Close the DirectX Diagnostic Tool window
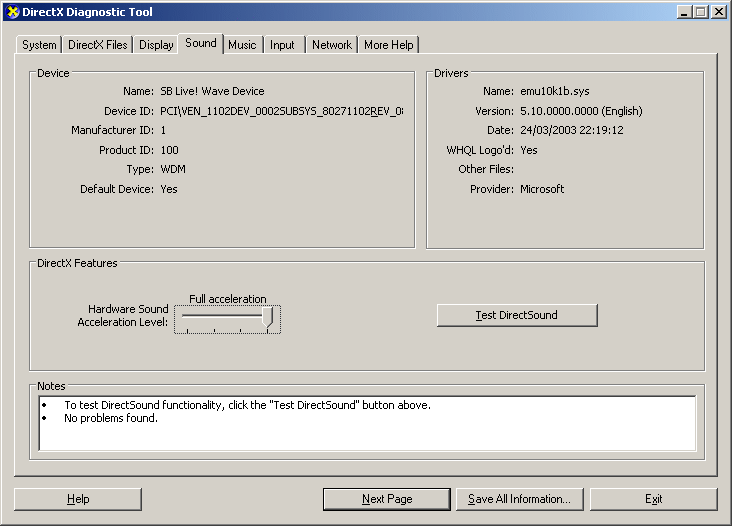Screen dimensions: 732x526 718,12
